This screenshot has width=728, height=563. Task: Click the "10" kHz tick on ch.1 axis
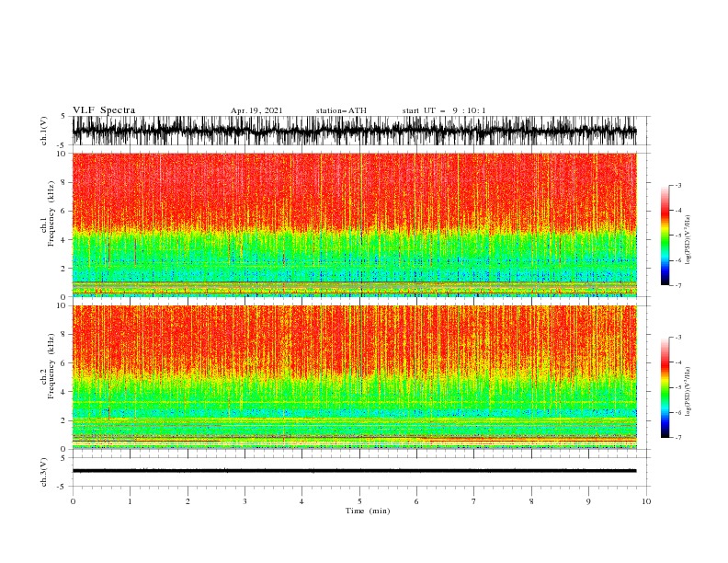coord(63,154)
